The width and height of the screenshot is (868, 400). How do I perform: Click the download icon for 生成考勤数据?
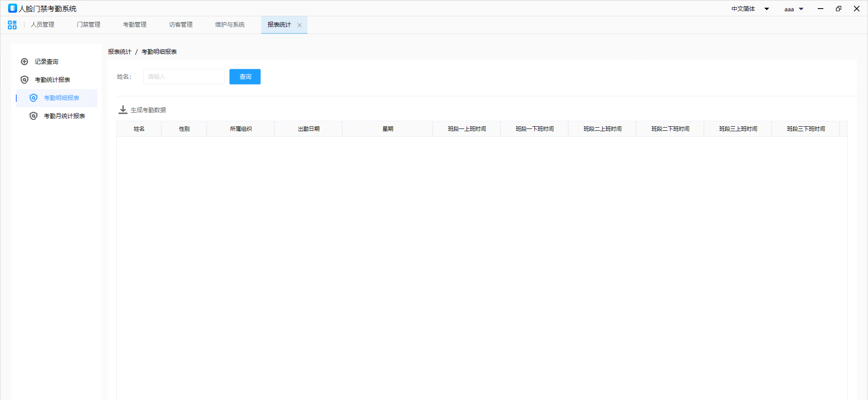(123, 110)
